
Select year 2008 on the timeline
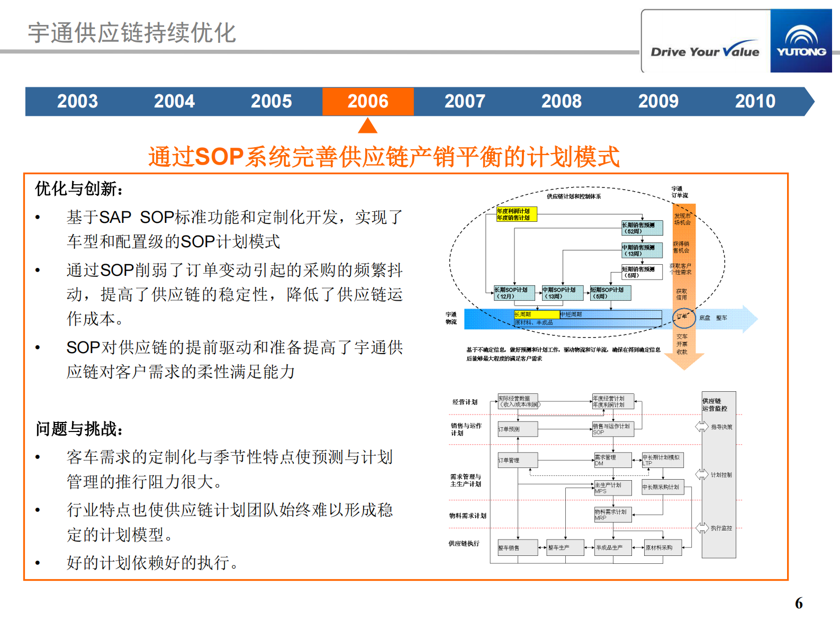point(562,101)
